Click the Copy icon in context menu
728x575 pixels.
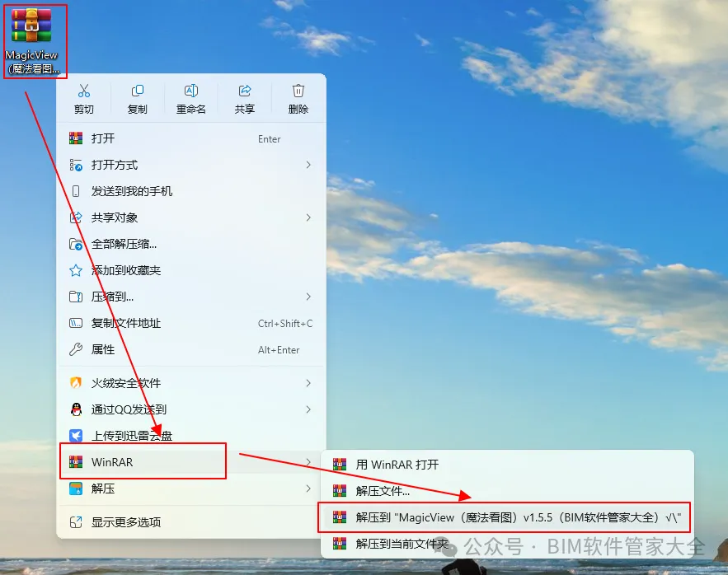coord(138,91)
